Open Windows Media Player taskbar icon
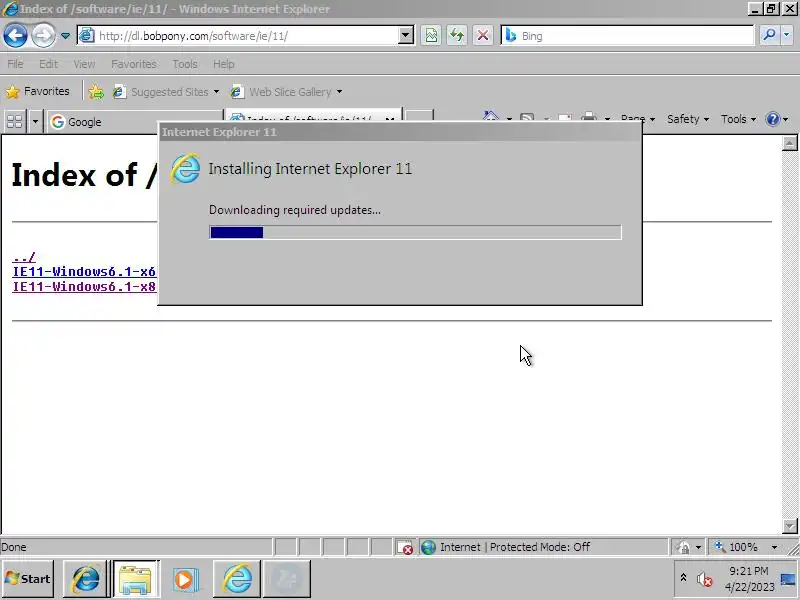 185,579
